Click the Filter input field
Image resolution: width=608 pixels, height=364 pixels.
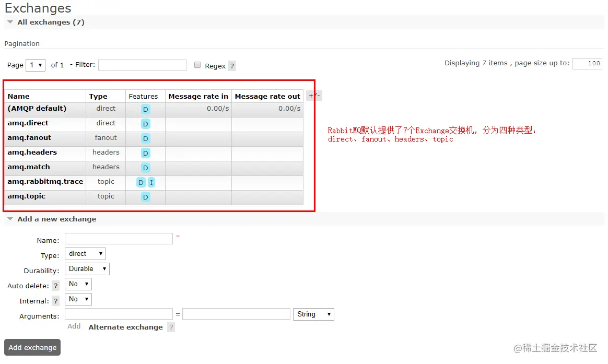[x=142, y=65]
